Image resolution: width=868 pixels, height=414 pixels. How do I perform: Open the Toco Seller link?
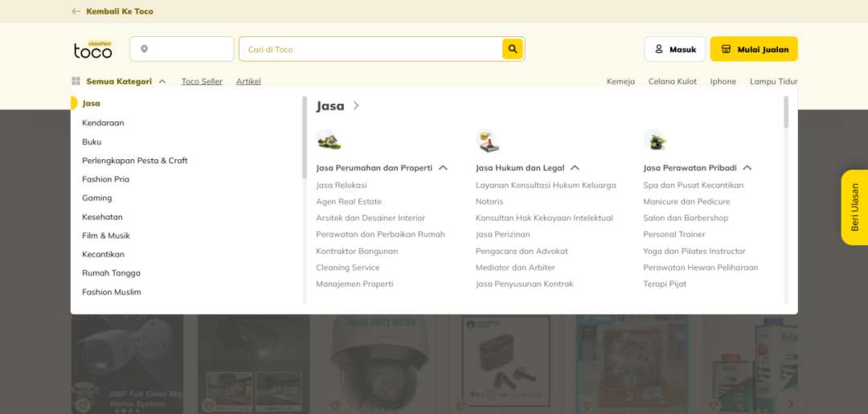point(202,81)
